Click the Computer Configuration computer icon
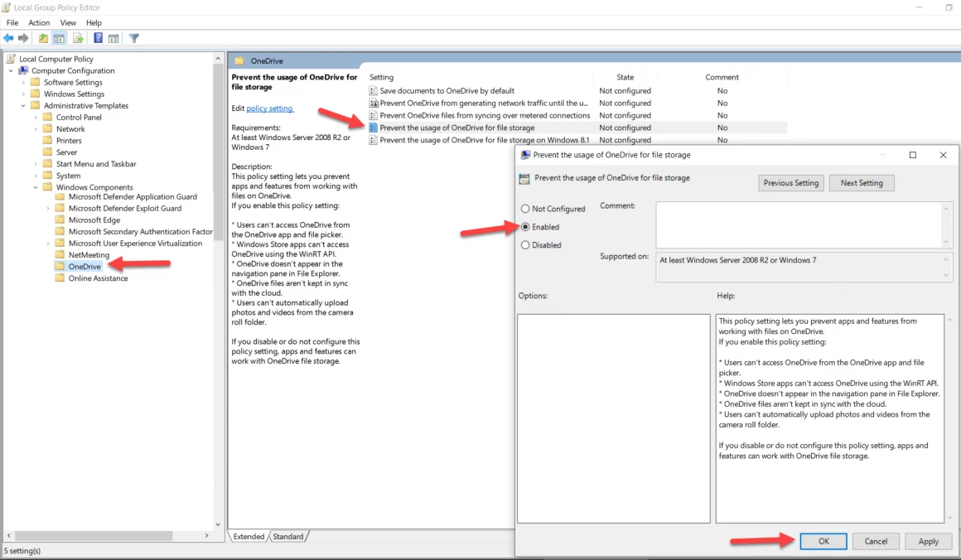 pyautogui.click(x=23, y=70)
